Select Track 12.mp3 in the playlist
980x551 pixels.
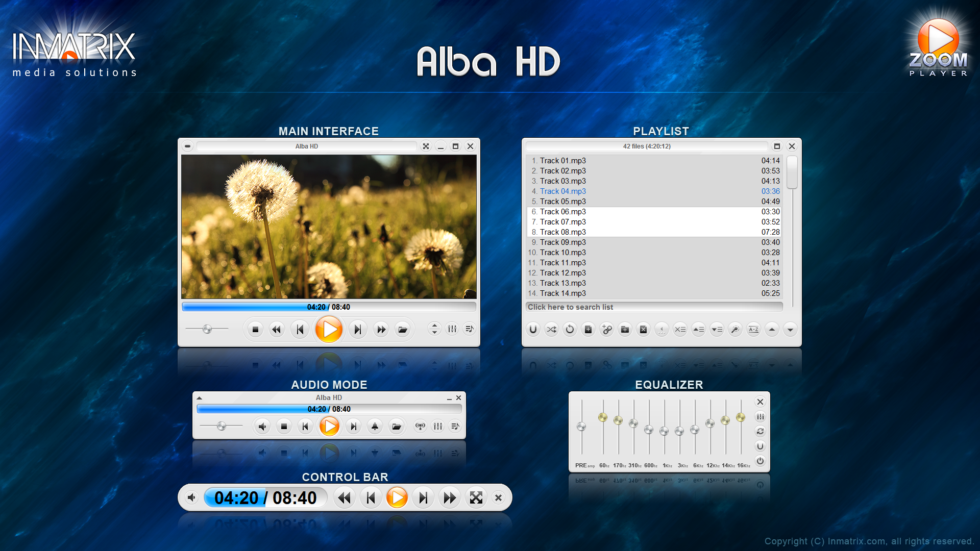(654, 273)
